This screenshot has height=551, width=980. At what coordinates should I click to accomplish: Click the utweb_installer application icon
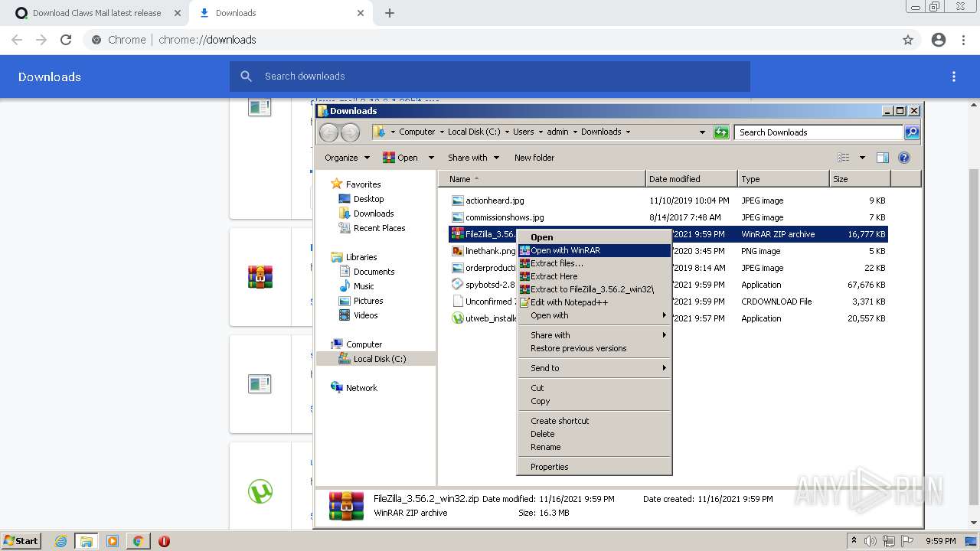458,318
